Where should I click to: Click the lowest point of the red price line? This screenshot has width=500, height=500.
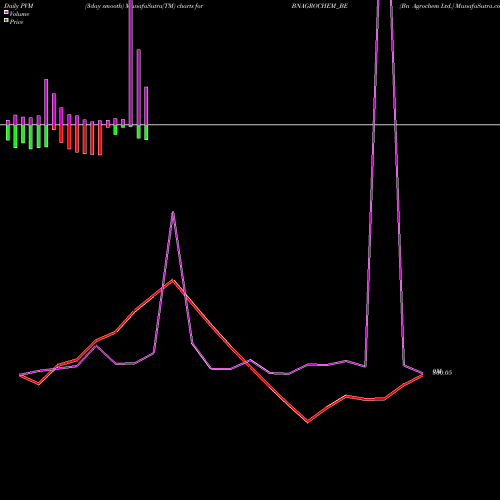308,422
